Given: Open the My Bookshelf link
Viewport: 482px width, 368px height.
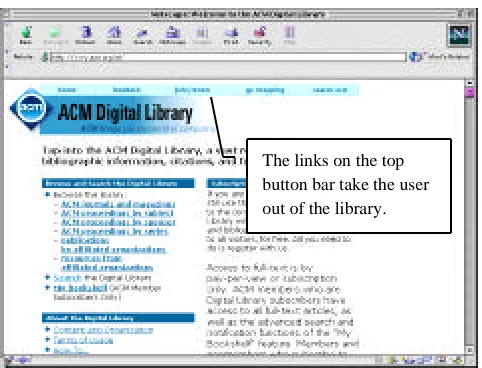Looking at the screenshot, I should click(80, 288).
